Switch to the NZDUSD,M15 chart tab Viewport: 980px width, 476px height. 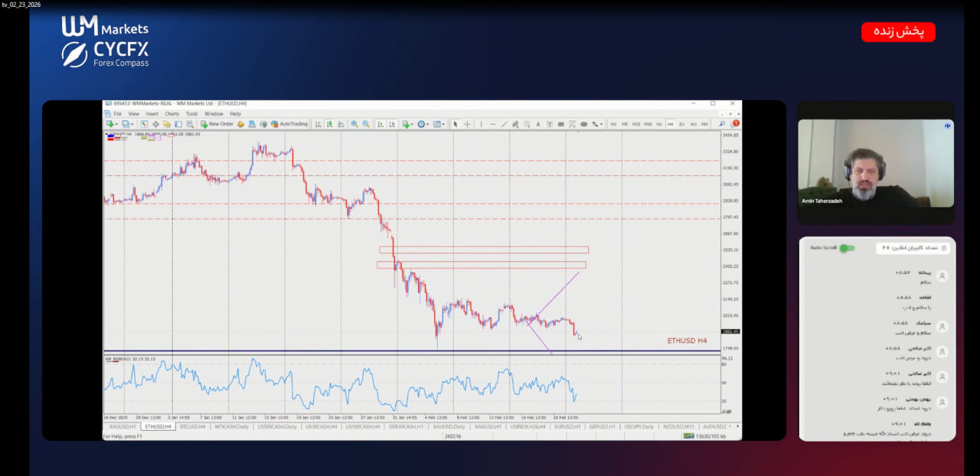point(680,426)
